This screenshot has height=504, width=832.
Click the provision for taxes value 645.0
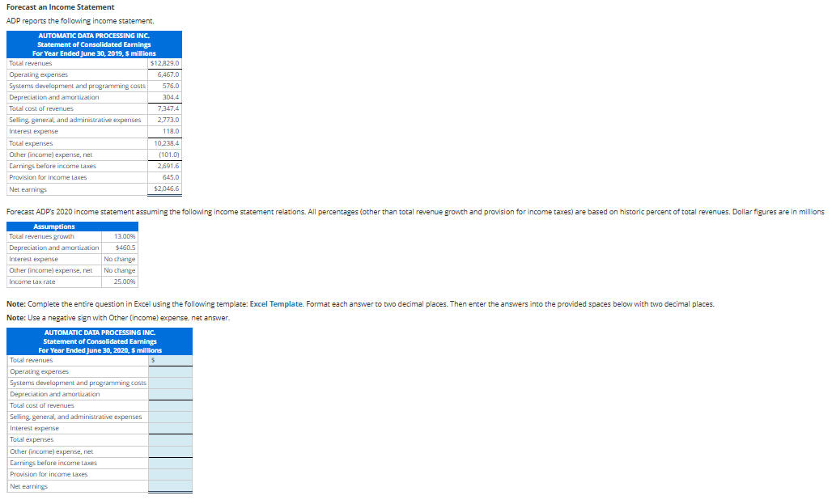point(171,177)
